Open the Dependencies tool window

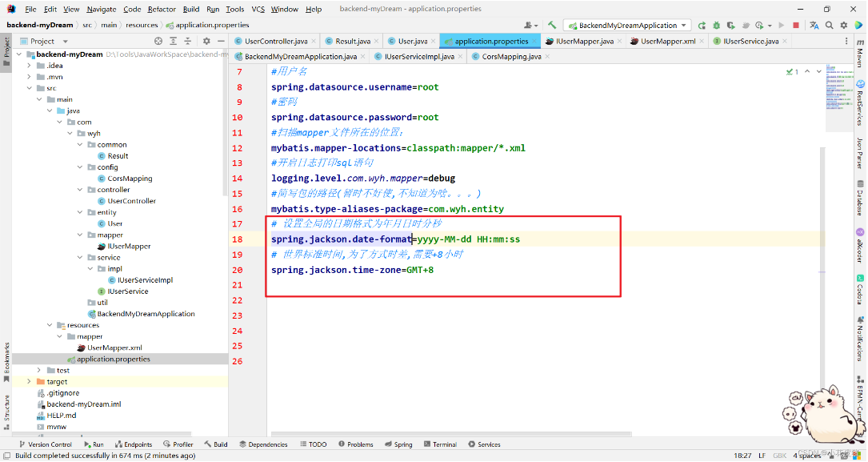(x=263, y=444)
